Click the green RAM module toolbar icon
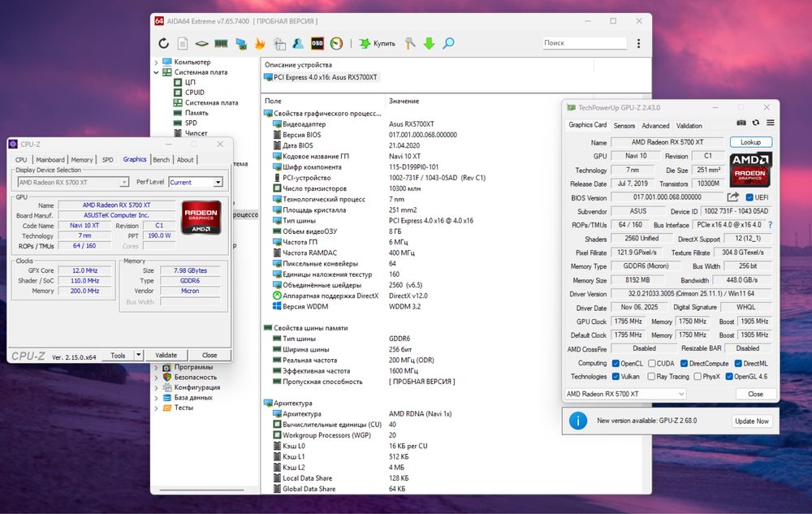This screenshot has height=514, width=812. click(x=221, y=44)
